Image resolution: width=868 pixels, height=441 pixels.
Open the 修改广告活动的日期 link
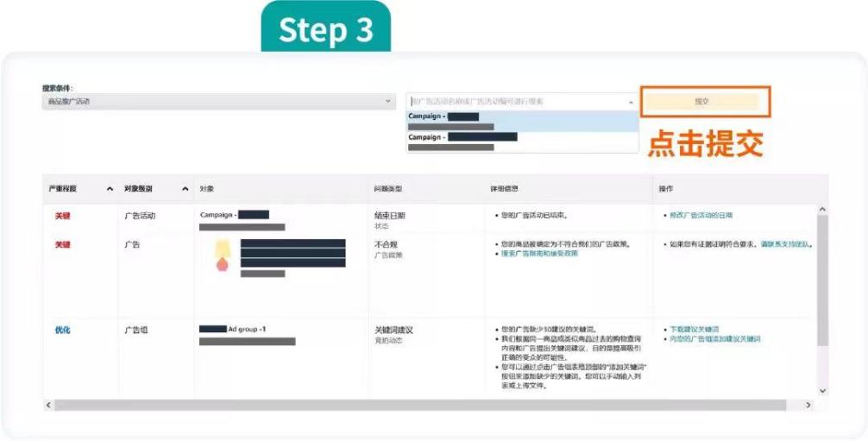[701, 215]
